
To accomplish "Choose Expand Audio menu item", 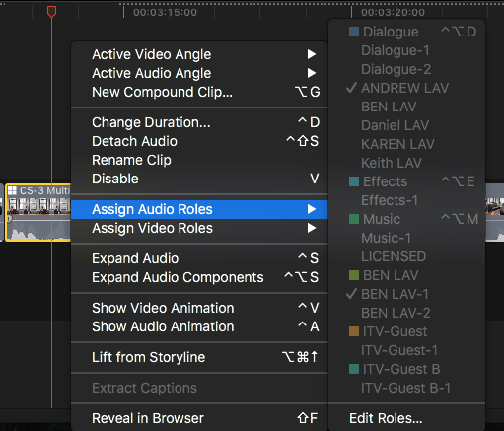I will [199, 258].
